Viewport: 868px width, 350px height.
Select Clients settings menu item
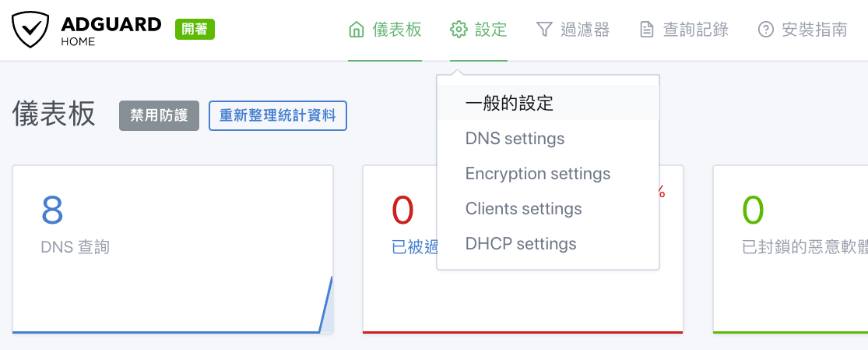(x=548, y=209)
